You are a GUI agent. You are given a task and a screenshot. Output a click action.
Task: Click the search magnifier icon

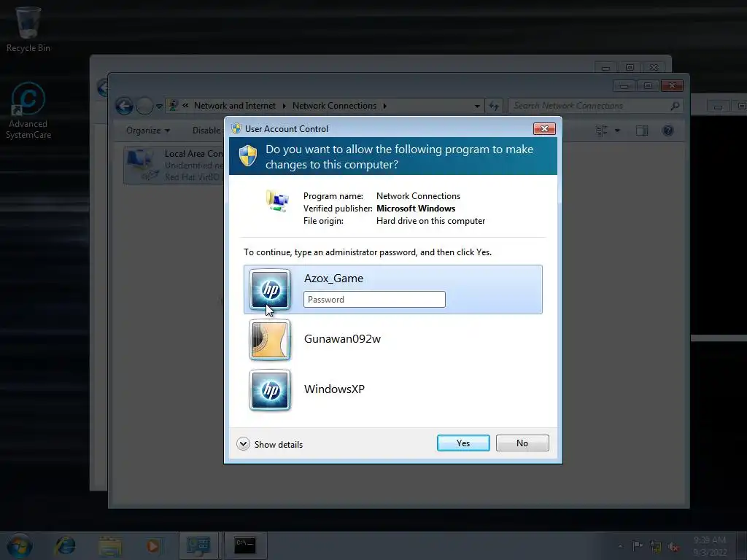click(x=675, y=106)
